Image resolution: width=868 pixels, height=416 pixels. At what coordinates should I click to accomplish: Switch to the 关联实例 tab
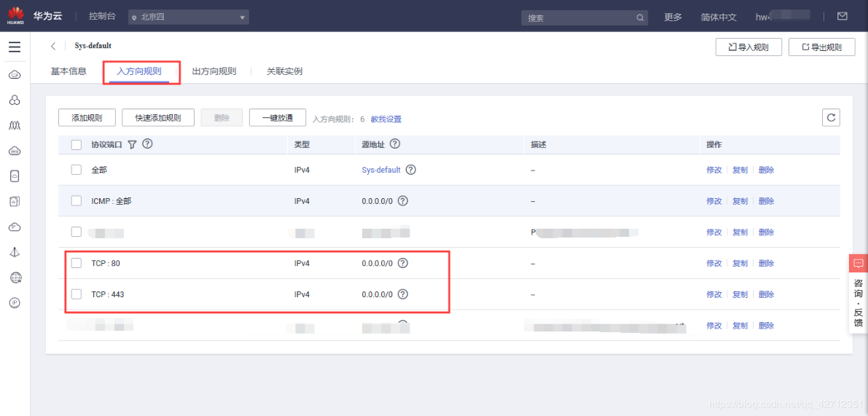[x=285, y=72]
